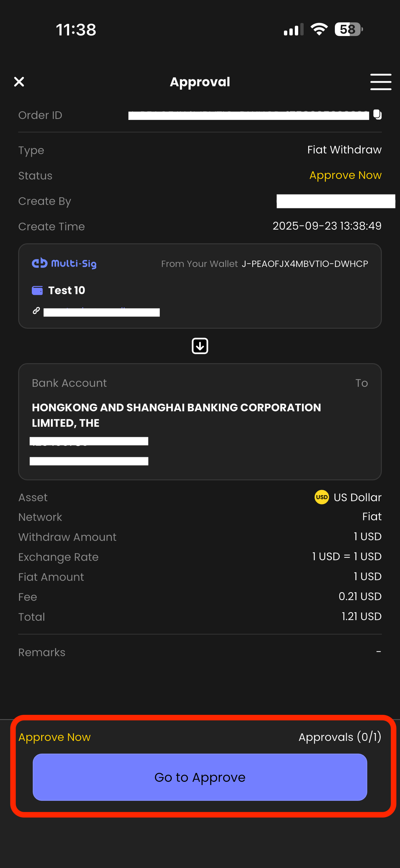Image resolution: width=400 pixels, height=868 pixels.
Task: Tap the yellow Approve Now status
Action: click(x=345, y=175)
